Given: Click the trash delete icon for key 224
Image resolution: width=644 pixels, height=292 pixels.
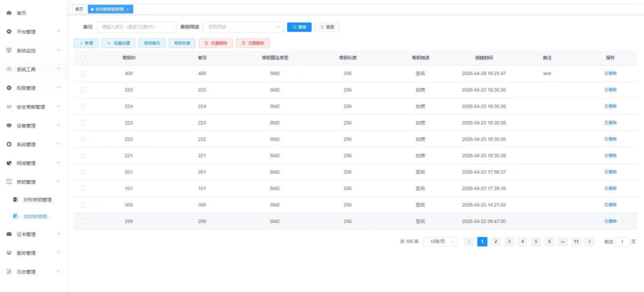Looking at the screenshot, I should pyautogui.click(x=606, y=106).
